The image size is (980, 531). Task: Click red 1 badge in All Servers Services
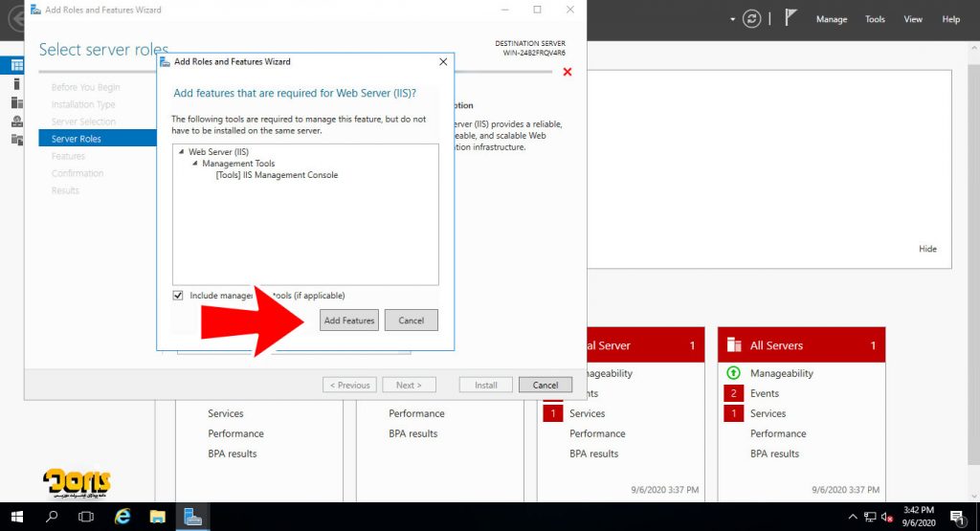733,413
